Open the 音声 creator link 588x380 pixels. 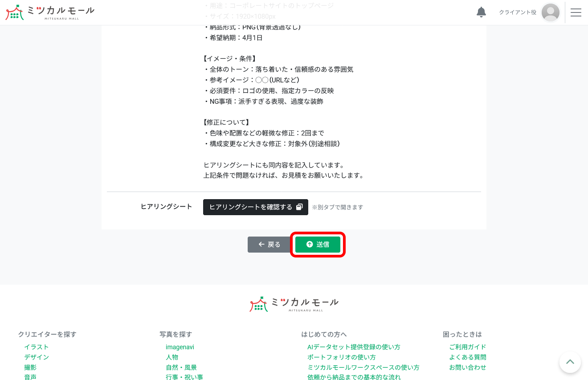(30, 377)
